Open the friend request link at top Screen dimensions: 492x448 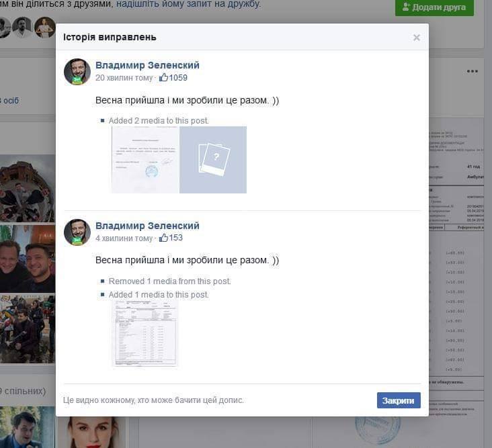coord(188,4)
